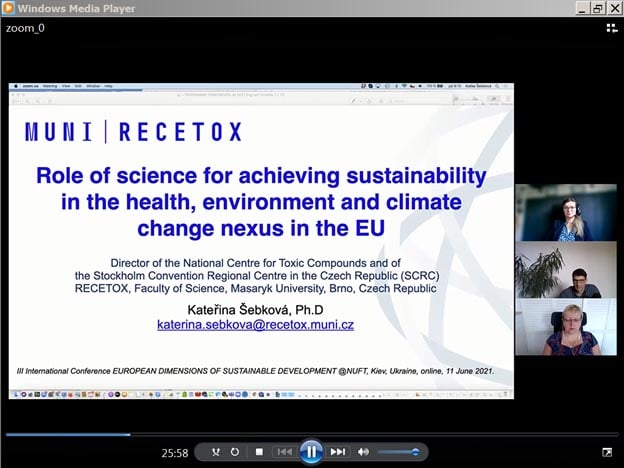Skip to the next track
Image resolution: width=624 pixels, height=468 pixels.
click(x=338, y=452)
